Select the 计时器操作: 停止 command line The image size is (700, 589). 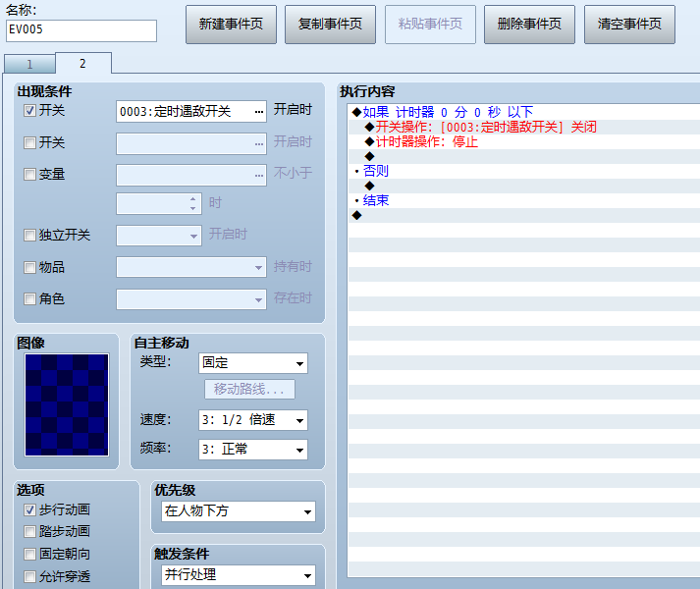point(524,142)
